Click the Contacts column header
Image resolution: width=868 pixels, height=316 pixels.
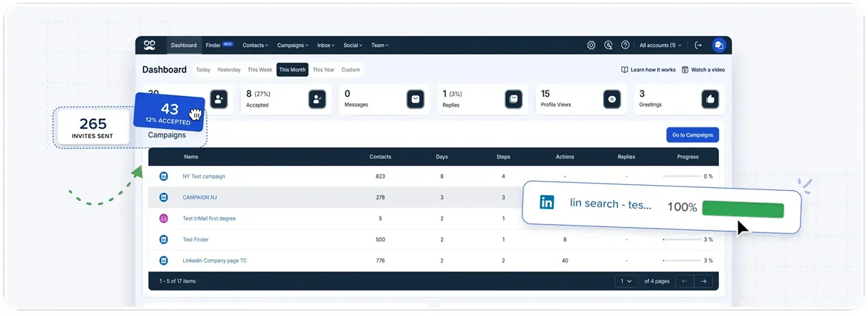pyautogui.click(x=381, y=157)
